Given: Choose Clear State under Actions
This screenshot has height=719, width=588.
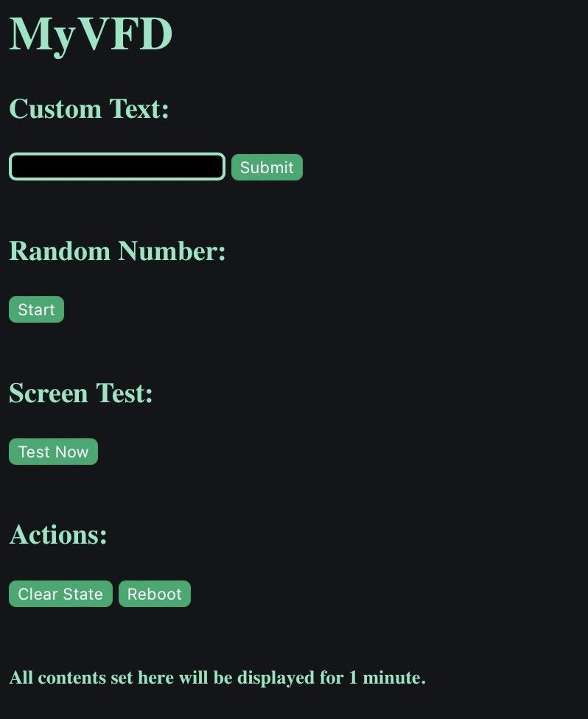Looking at the screenshot, I should click(x=60, y=594).
